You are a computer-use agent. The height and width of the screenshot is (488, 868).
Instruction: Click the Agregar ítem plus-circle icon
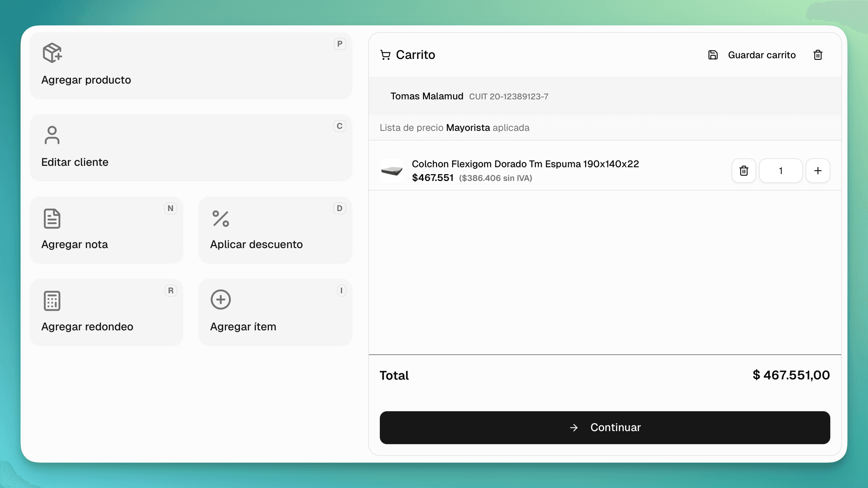(220, 300)
